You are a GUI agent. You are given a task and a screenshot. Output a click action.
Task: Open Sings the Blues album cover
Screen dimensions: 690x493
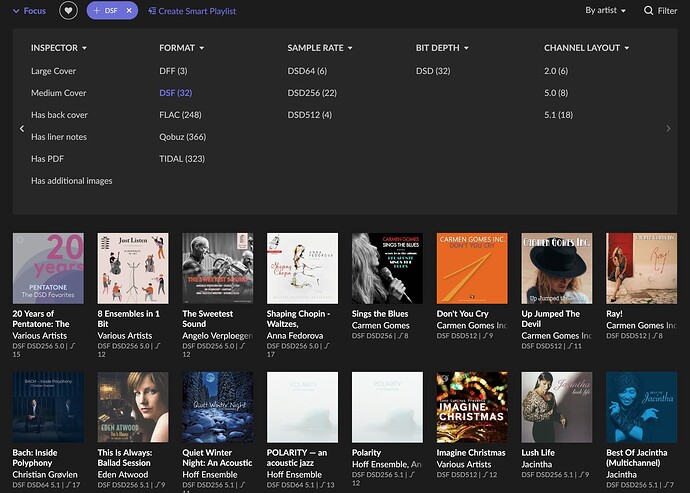[387, 268]
